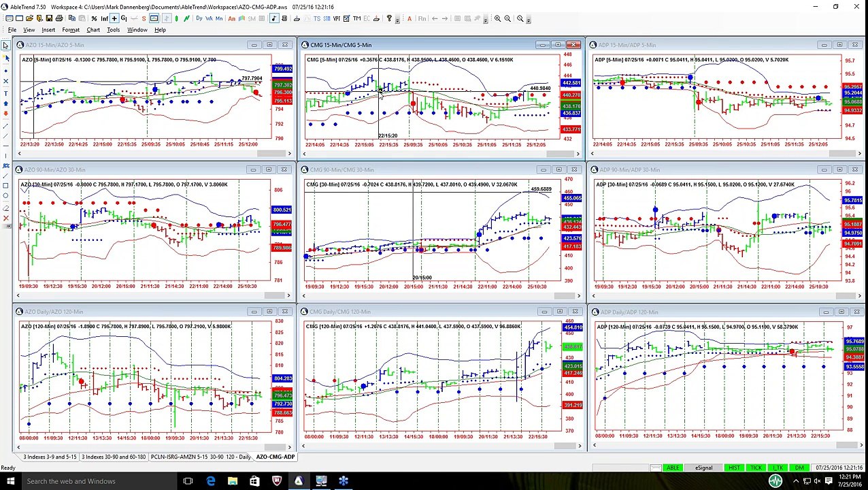Toggle the highlighted chart image toolbar icon
868x490 pixels.
coord(154,18)
